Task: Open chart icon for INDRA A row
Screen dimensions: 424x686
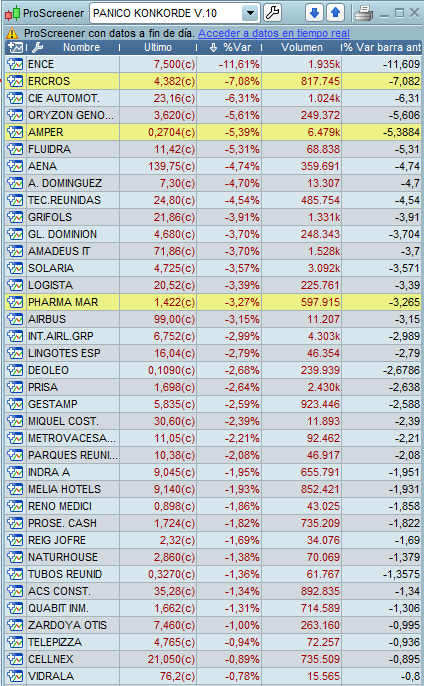Action: coord(15,472)
